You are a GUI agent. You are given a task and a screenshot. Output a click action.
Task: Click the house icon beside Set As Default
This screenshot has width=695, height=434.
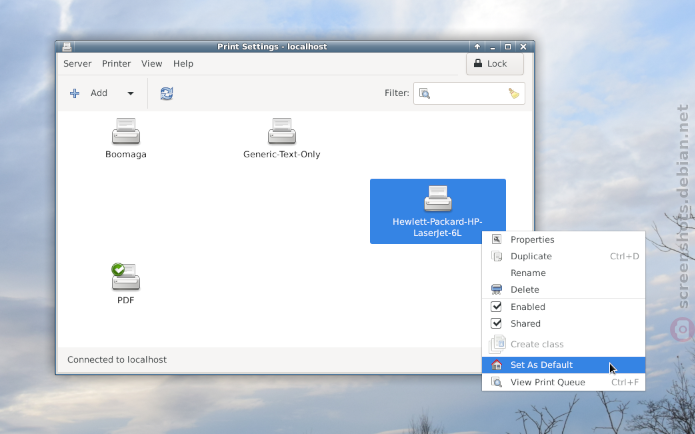click(x=496, y=365)
